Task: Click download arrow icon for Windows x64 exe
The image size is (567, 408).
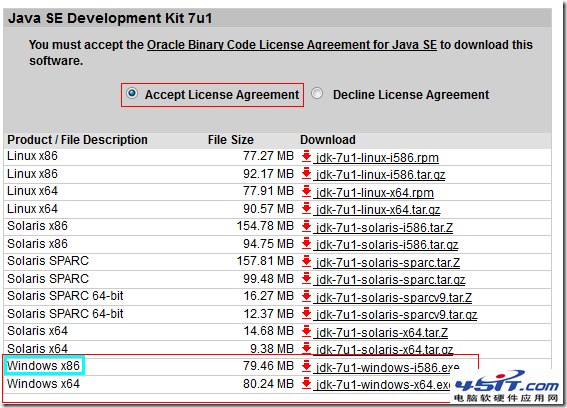Action: click(306, 383)
